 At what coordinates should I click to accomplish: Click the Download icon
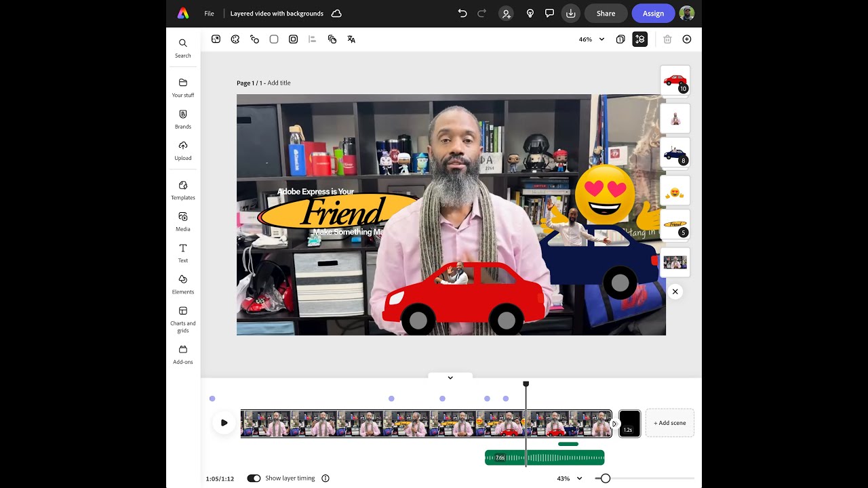click(571, 14)
